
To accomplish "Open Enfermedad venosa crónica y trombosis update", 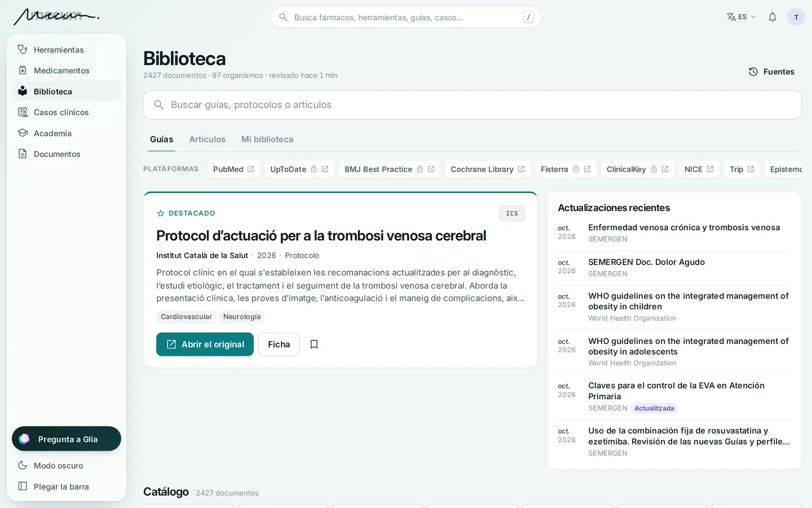I will [x=674, y=233].
